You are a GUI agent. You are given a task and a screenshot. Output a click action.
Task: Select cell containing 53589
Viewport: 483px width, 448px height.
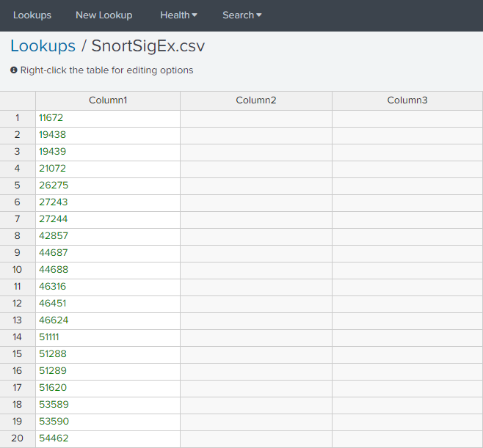coord(108,405)
